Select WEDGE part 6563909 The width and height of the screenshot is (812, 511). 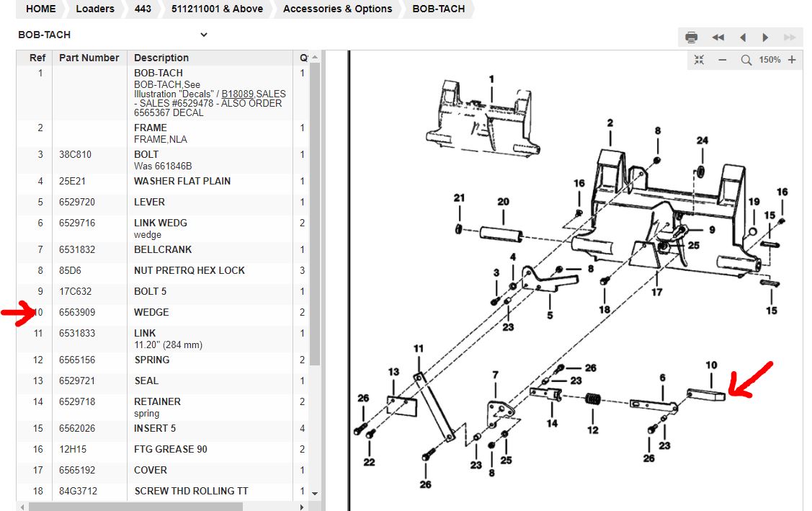[77, 312]
